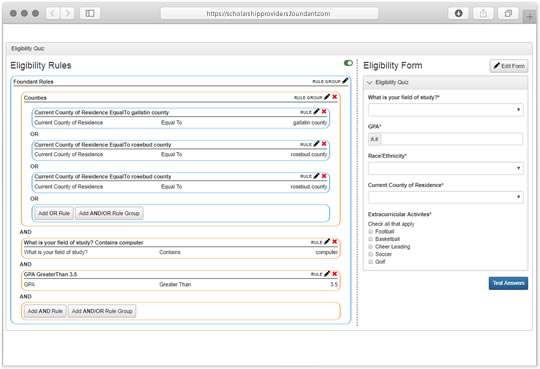Viewport: 540px width, 369px height.
Task: Delete the first rosebud county rule
Action: pos(324,144)
